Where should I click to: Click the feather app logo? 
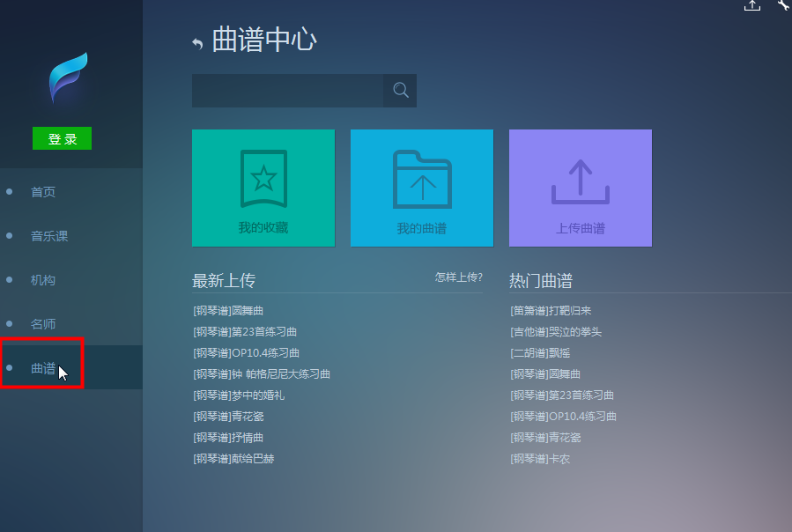tap(68, 78)
